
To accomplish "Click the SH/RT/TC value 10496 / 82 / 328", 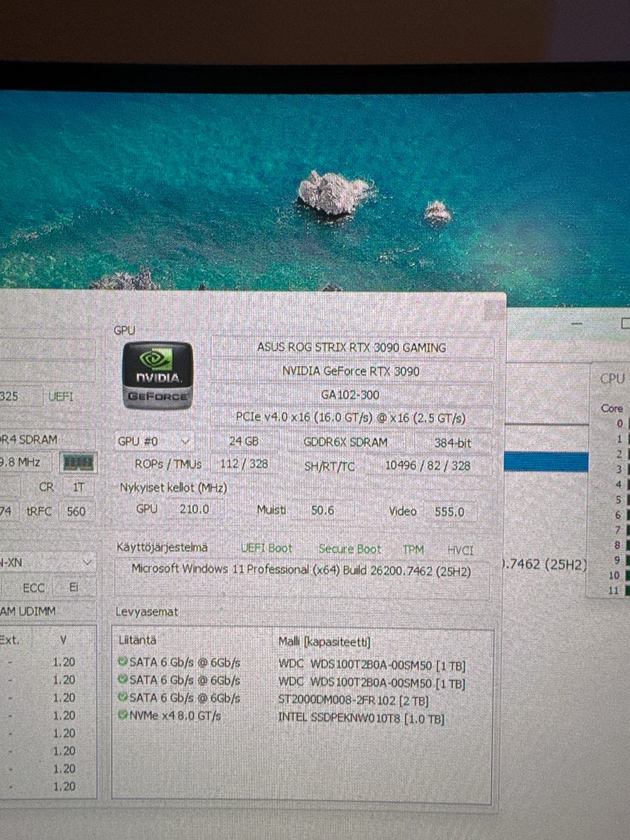I will (x=427, y=466).
